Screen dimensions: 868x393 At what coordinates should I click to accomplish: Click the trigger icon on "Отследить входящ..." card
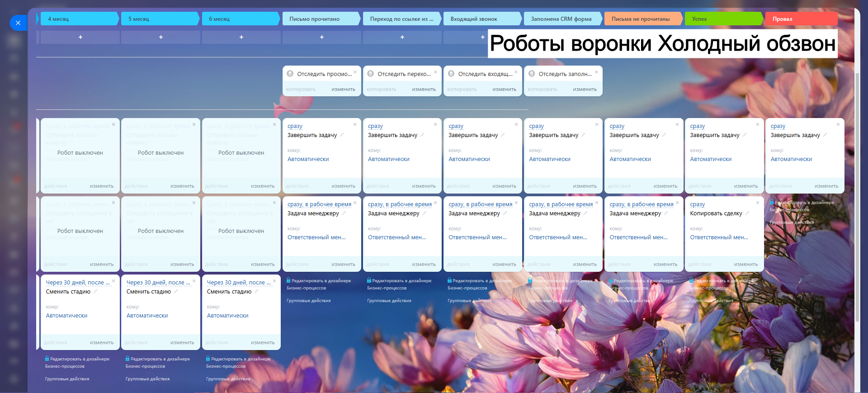pos(451,74)
